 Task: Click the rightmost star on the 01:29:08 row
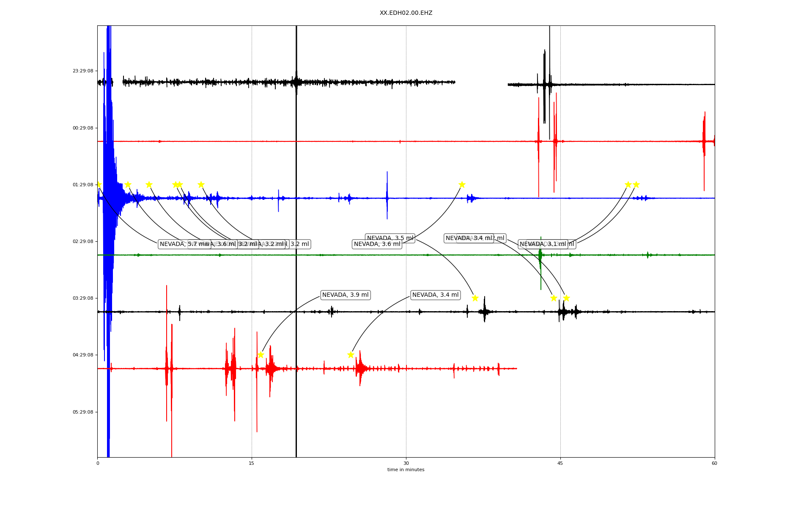coord(636,185)
